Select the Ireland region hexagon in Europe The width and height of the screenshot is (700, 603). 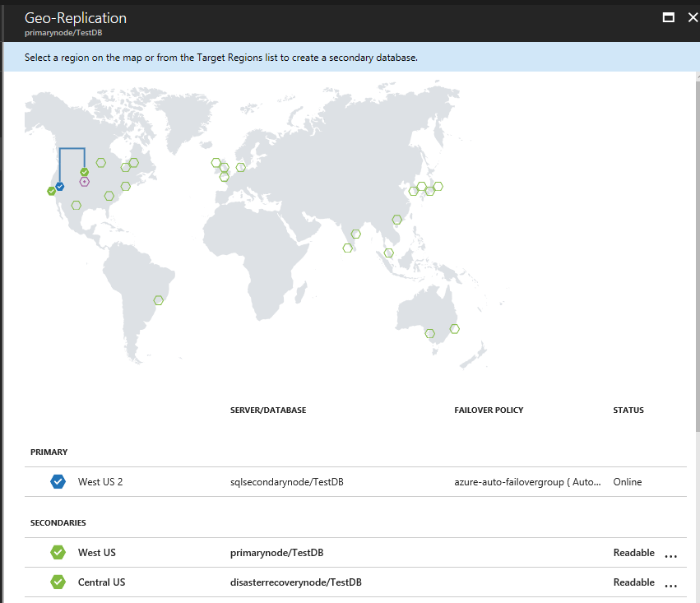pyautogui.click(x=216, y=163)
